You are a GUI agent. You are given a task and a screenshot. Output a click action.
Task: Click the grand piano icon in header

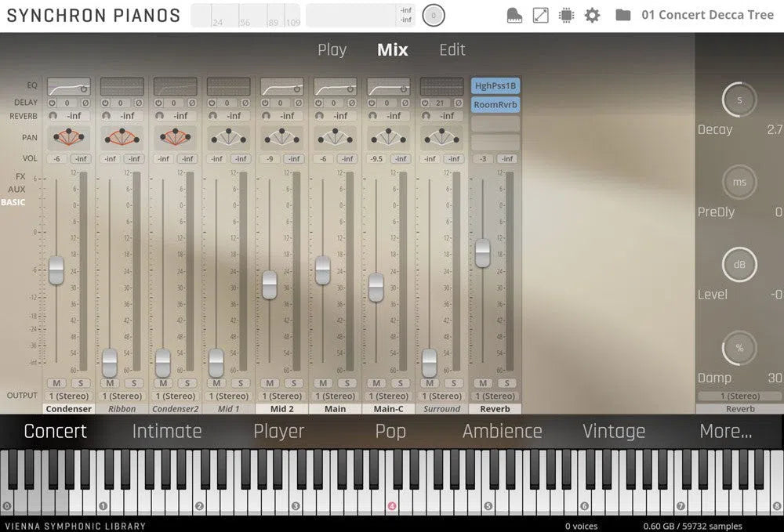point(514,15)
